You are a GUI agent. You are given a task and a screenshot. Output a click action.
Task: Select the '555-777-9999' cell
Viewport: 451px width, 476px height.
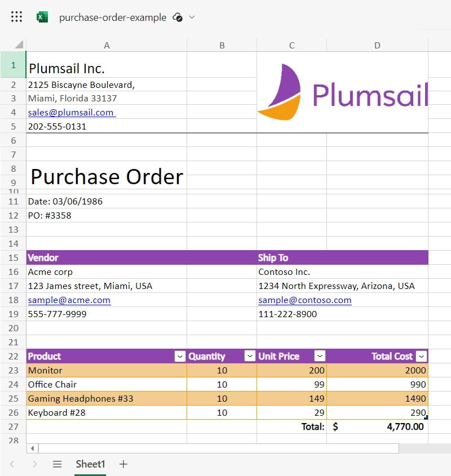[107, 314]
